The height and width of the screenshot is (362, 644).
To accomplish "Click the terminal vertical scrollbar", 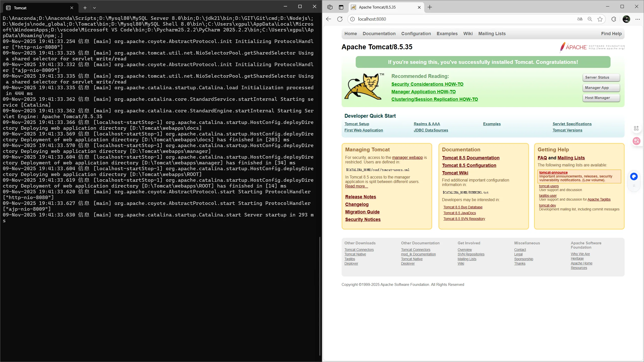I will tap(320, 297).
